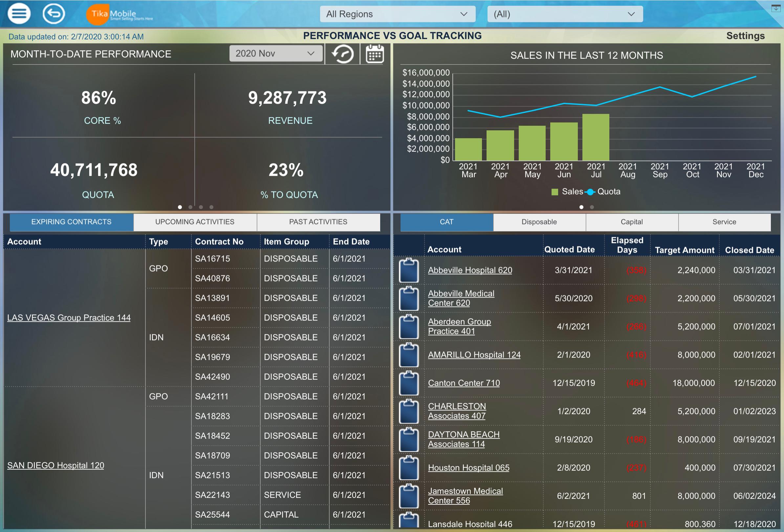Open clipboard icon for AMARILLO Hospital 124

click(409, 355)
